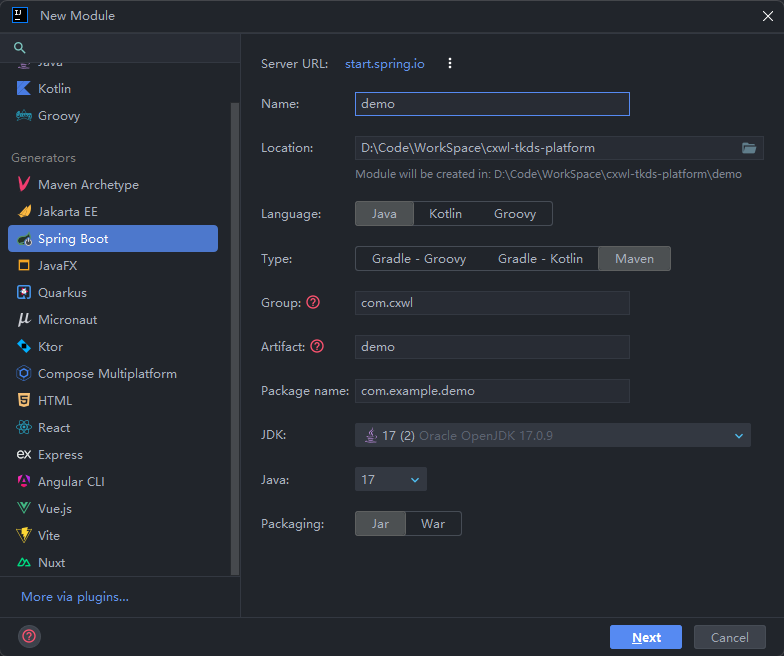Select the Micronaut generator

tap(67, 320)
